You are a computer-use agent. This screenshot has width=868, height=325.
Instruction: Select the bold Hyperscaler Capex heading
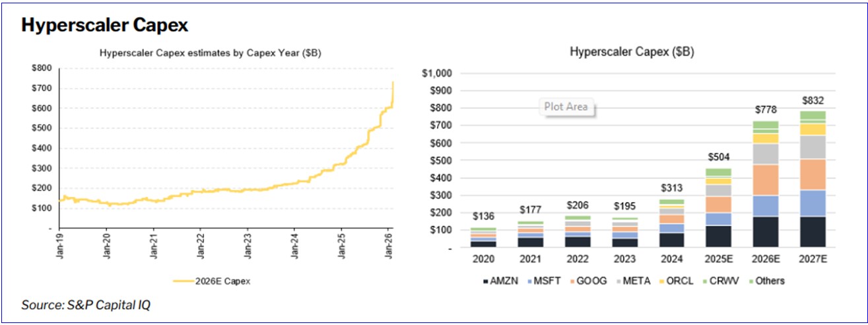[104, 25]
